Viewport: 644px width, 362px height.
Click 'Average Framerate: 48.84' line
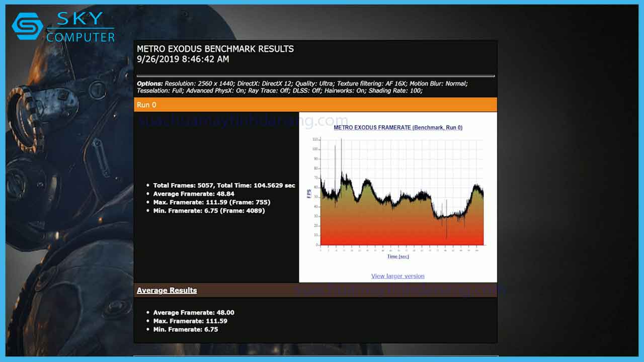pos(194,194)
